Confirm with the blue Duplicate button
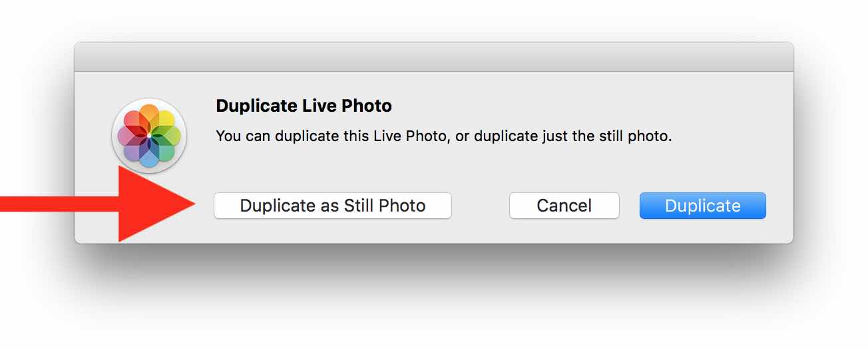Screen dimensions: 868x350 coord(702,206)
